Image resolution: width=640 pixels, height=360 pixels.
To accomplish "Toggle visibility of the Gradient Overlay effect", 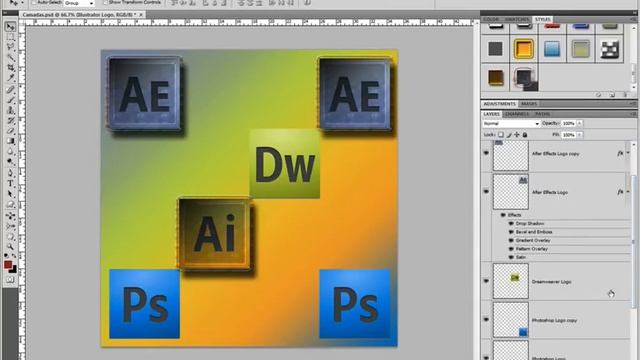I will click(x=511, y=240).
